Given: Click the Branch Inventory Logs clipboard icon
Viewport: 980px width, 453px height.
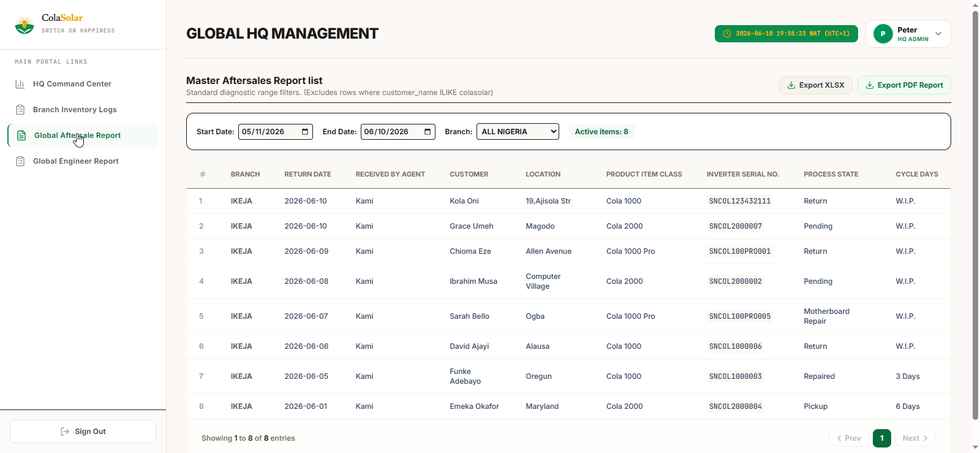Looking at the screenshot, I should point(20,110).
